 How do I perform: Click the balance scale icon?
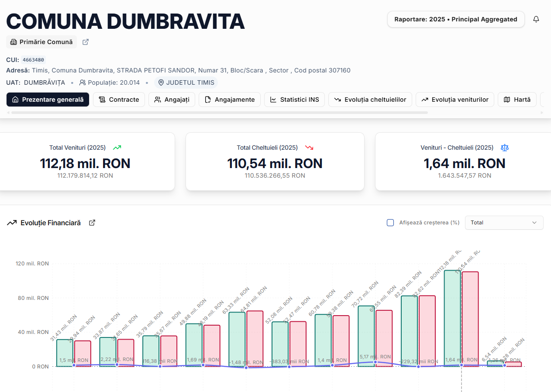(505, 148)
